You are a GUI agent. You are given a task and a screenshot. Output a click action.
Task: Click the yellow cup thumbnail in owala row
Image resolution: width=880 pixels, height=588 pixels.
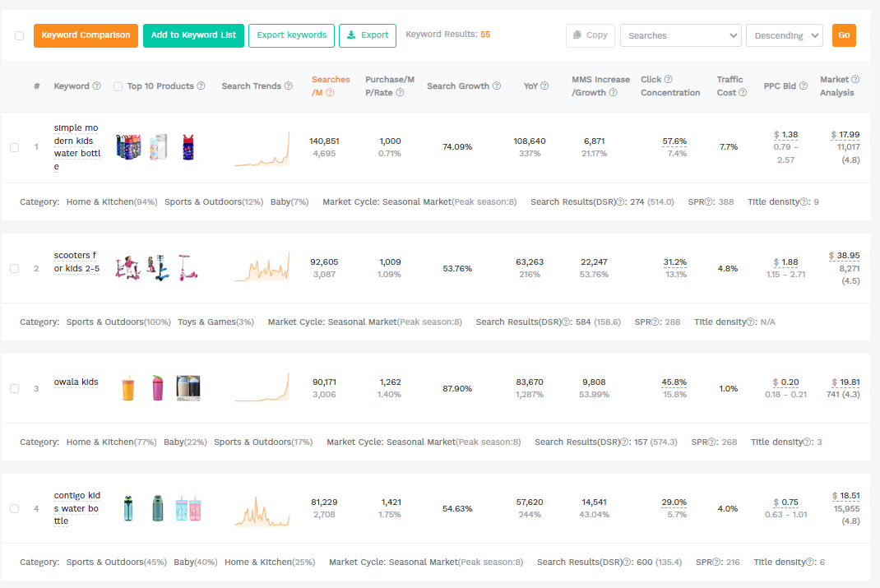[x=128, y=387]
